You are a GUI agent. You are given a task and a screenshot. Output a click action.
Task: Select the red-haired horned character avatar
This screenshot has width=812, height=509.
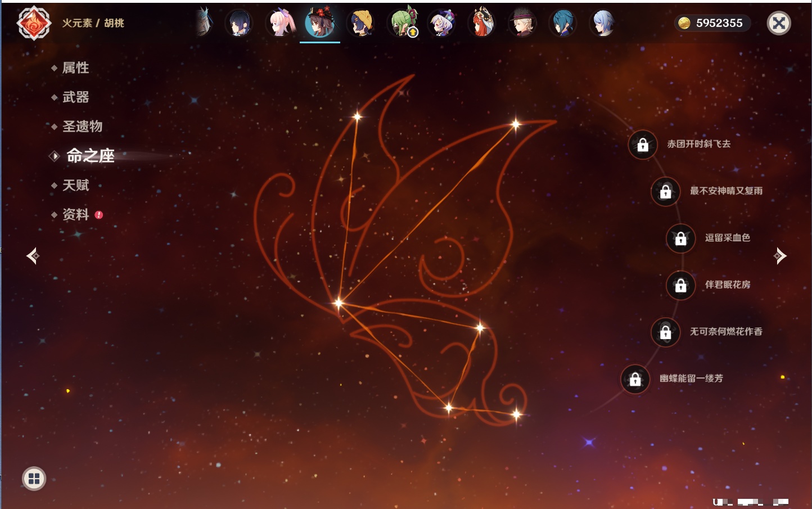[482, 23]
